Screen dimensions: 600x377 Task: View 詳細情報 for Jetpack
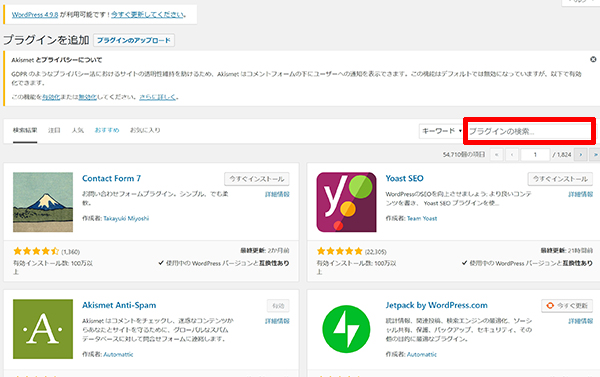(580, 321)
